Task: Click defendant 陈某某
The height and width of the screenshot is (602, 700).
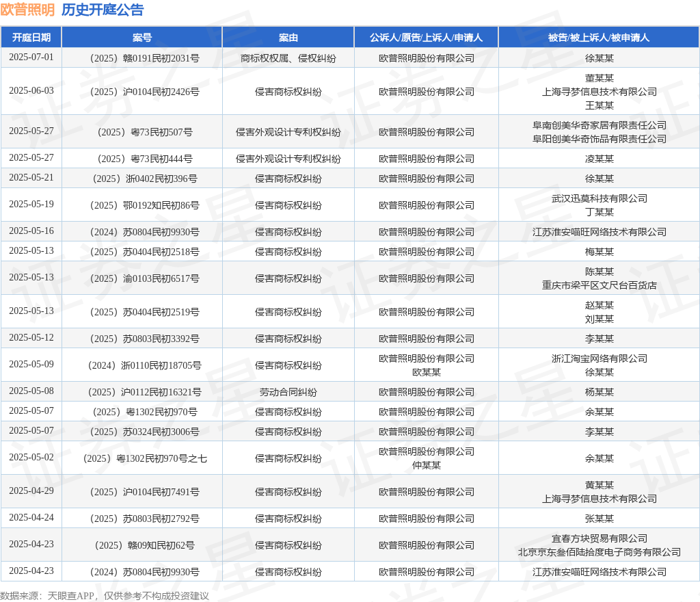Action: click(600, 272)
